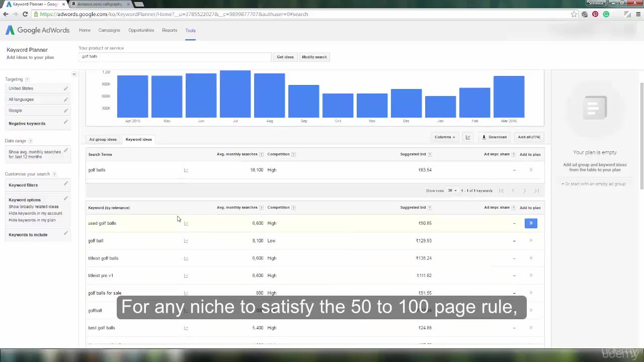This screenshot has width=644, height=362.
Task: Add golf balls search term to plan
Action: click(531, 170)
